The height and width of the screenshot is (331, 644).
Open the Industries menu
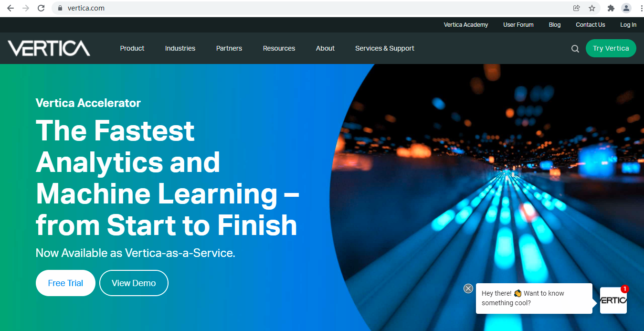click(180, 48)
